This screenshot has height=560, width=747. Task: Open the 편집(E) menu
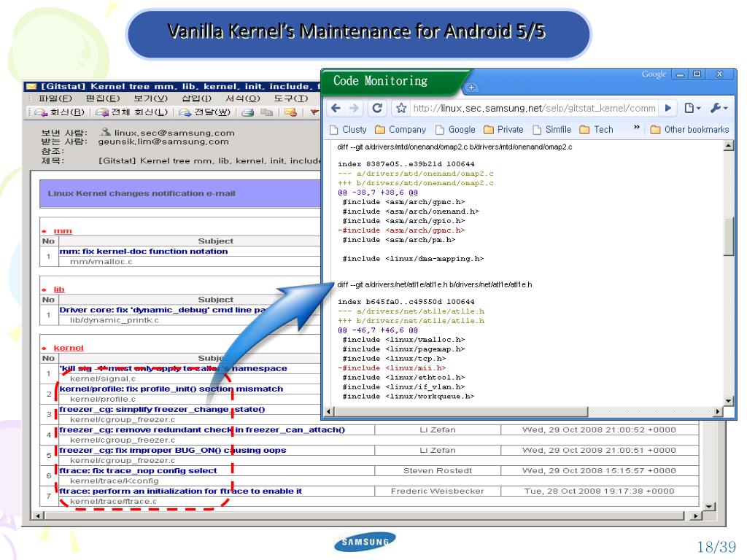point(102,98)
